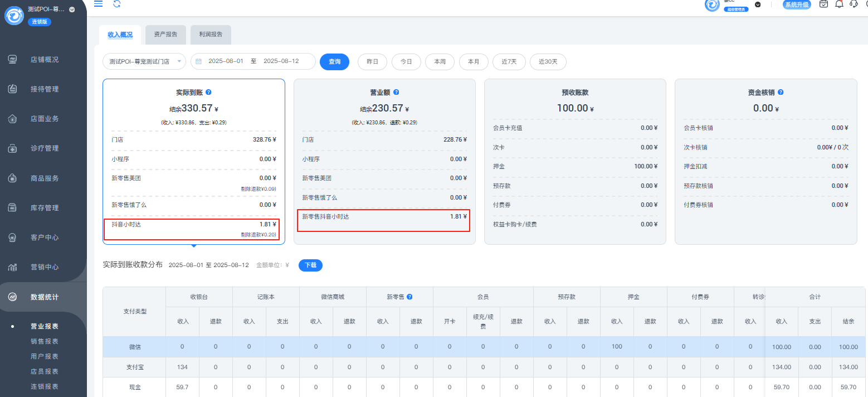Switch to the 利润报告 tab

click(211, 35)
